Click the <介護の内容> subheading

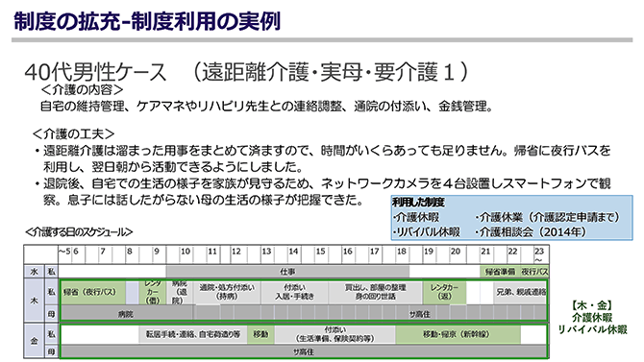[x=82, y=89]
